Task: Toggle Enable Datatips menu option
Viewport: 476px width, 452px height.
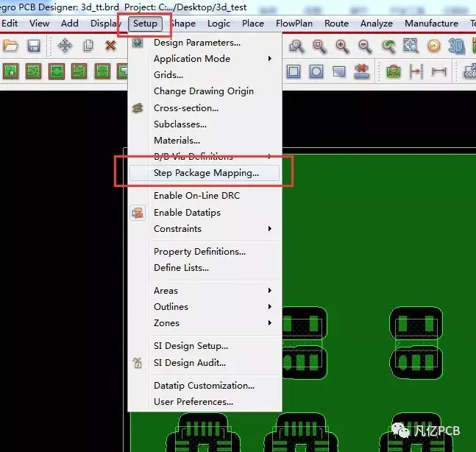Action: click(187, 213)
